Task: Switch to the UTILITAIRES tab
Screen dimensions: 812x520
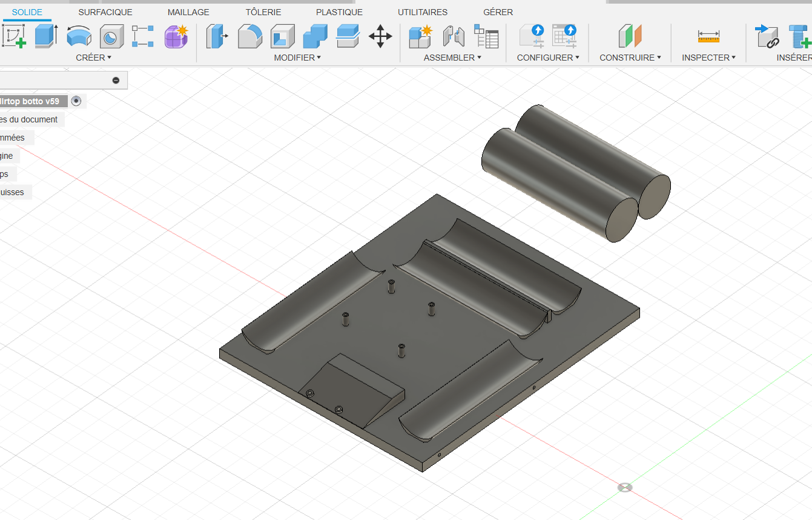Action: pyautogui.click(x=423, y=12)
